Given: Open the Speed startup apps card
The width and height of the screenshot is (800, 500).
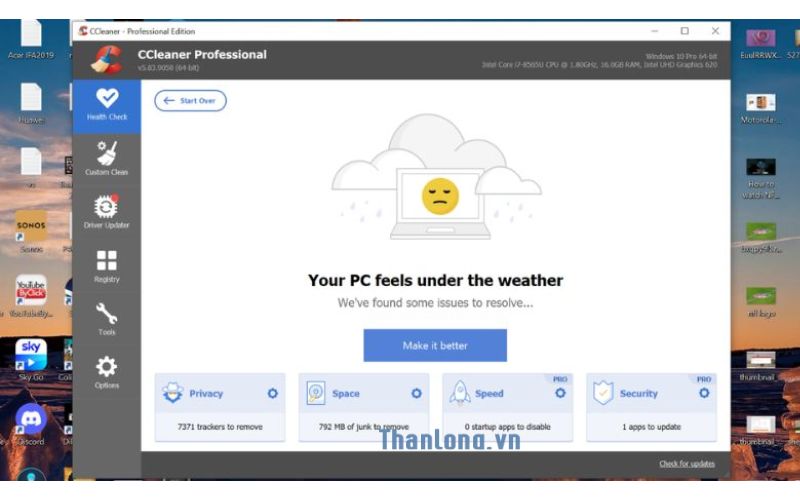Looking at the screenshot, I should (x=507, y=408).
